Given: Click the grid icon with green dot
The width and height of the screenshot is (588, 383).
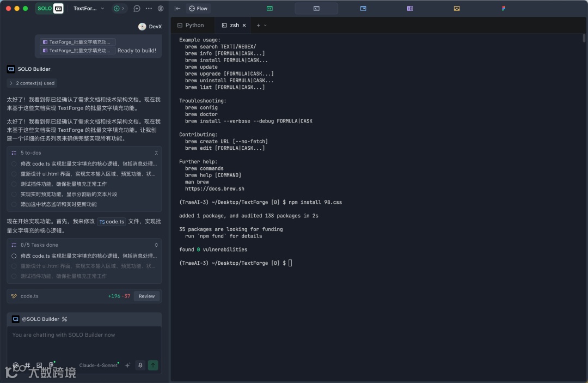Looking at the screenshot, I should (x=52, y=364).
